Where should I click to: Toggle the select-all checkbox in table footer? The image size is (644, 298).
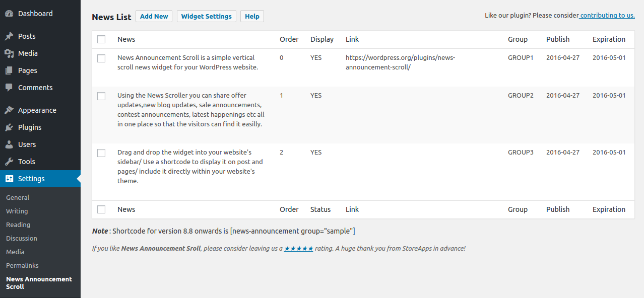pos(101,209)
